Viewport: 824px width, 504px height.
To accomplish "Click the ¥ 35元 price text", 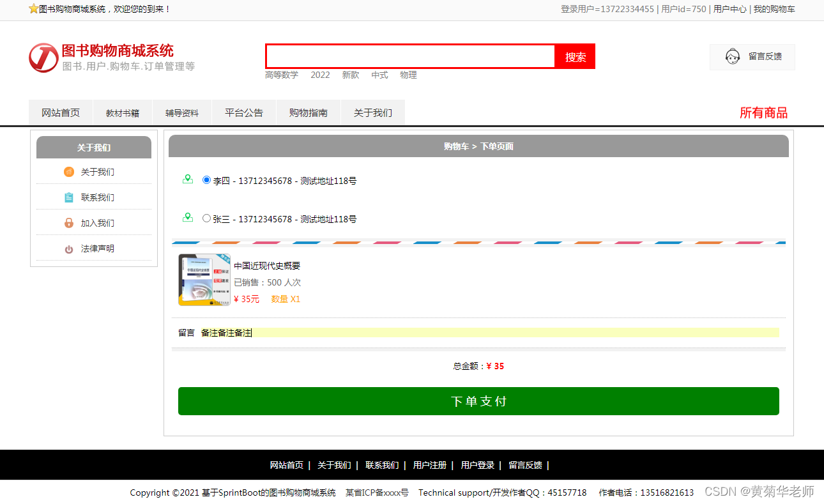I will coord(247,299).
